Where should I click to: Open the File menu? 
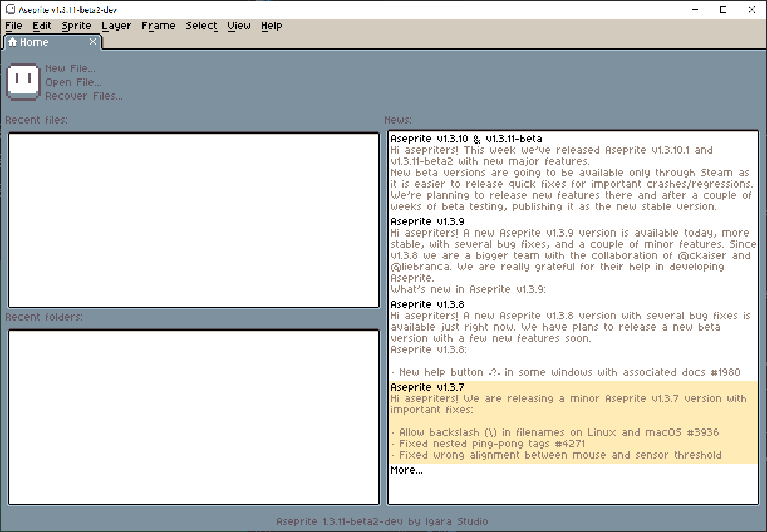(x=13, y=26)
